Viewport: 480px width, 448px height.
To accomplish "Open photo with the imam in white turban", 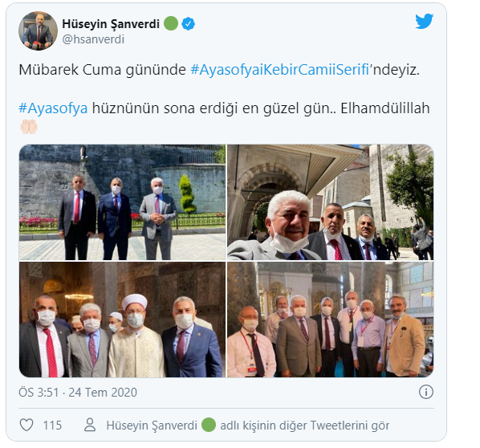I will tap(122, 320).
